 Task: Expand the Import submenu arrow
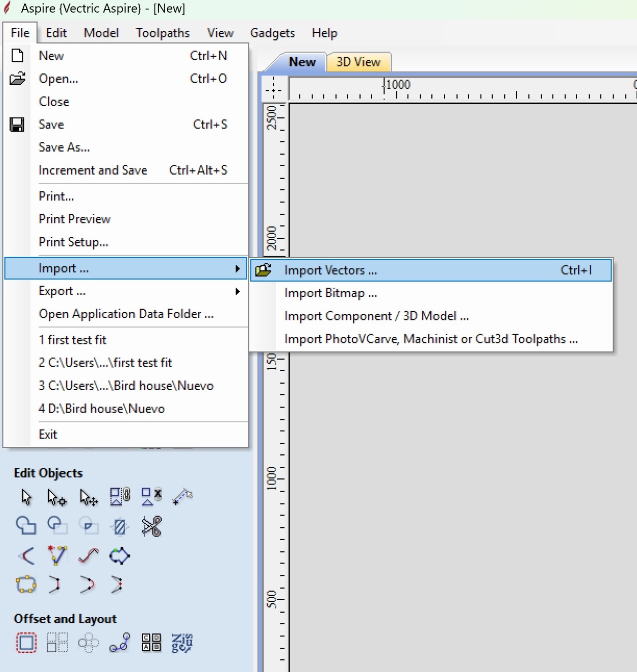tap(237, 268)
